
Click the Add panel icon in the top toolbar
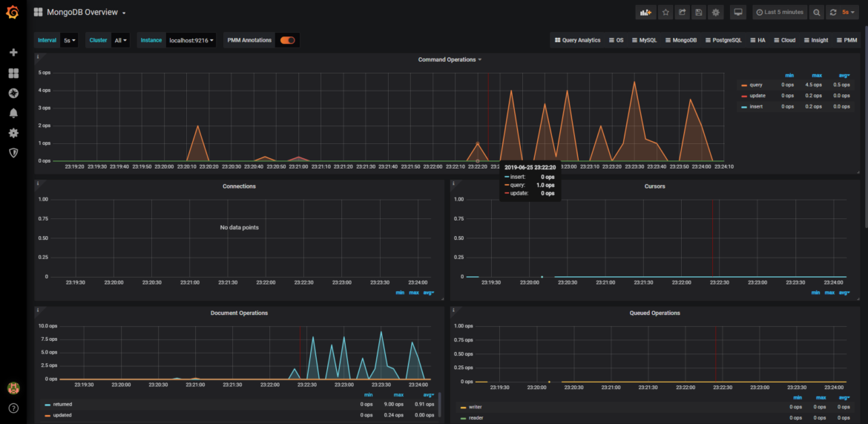pos(646,13)
